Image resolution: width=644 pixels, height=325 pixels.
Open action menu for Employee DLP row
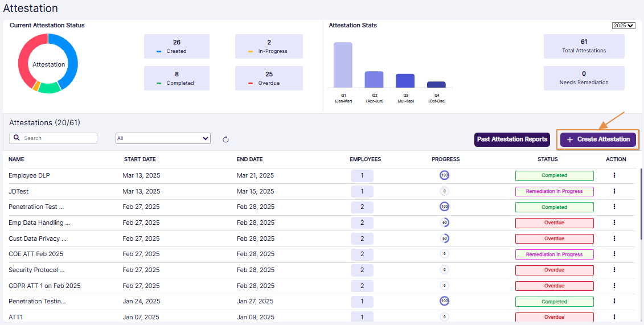coord(614,175)
